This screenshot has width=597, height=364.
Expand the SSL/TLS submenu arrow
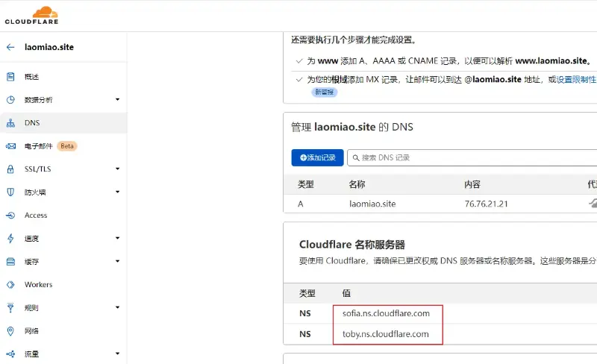(117, 169)
